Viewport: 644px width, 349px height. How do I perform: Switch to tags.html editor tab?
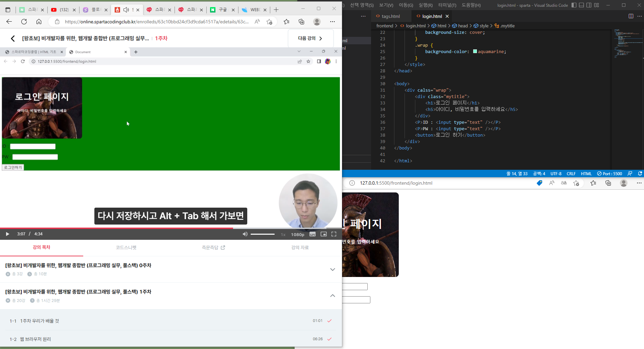click(391, 16)
